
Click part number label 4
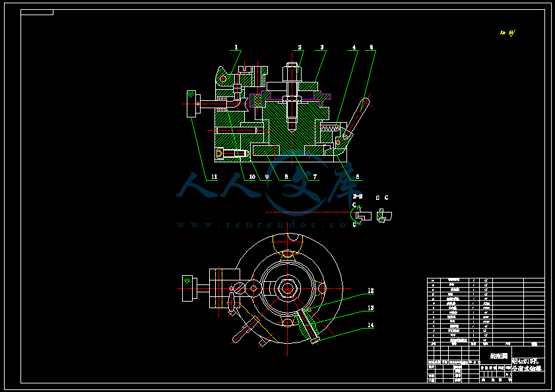[x=354, y=47]
